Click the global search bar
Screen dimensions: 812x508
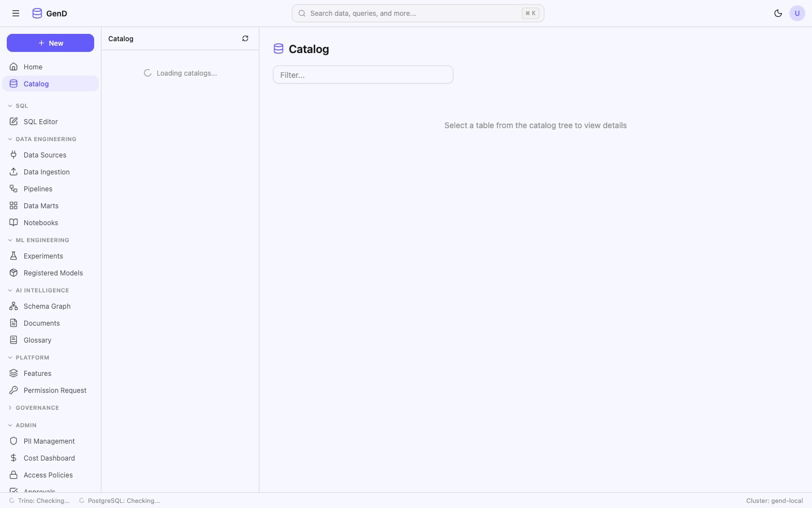[417, 14]
